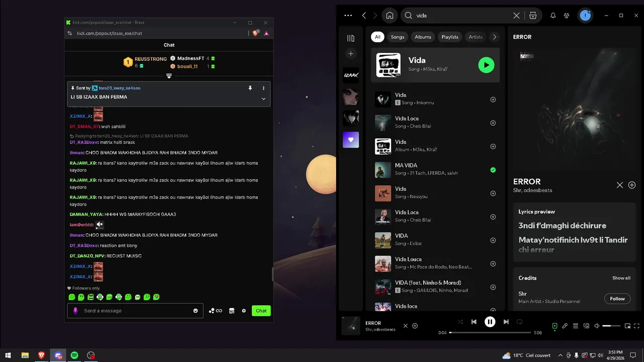Add VIDA feat. Ninho & Morad to library

coord(493,287)
